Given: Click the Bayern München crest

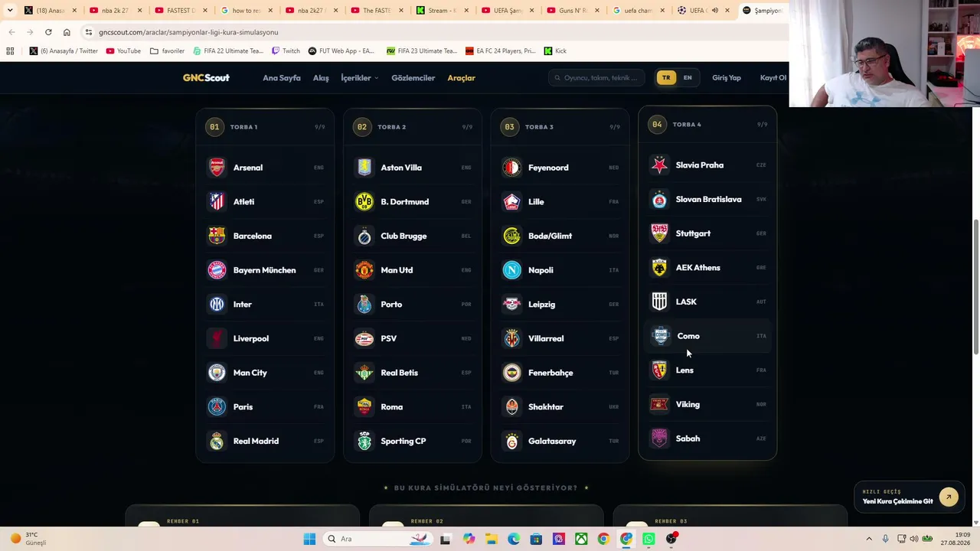Looking at the screenshot, I should 217,270.
